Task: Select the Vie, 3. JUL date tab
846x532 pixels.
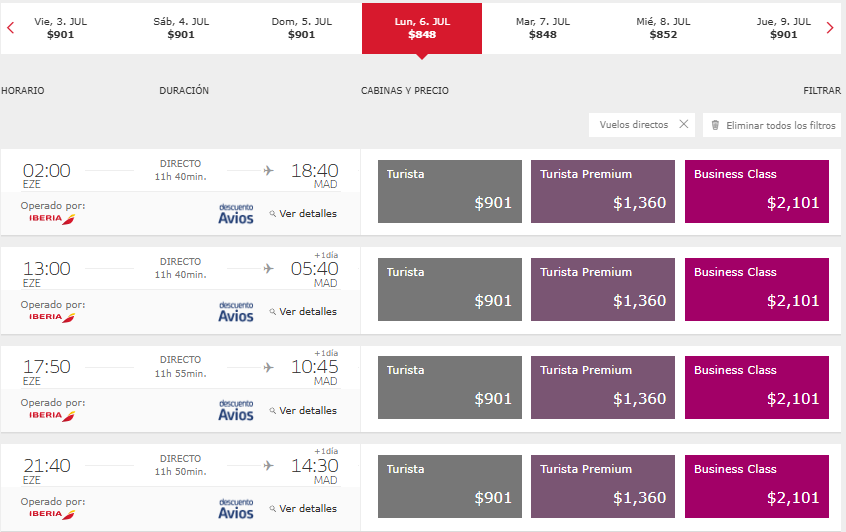Action: click(60, 28)
